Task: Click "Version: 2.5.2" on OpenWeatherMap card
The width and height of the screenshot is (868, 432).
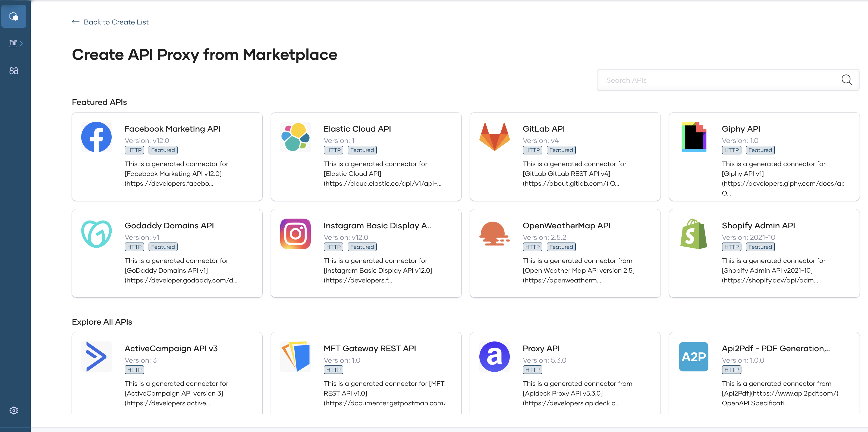Action: point(545,237)
